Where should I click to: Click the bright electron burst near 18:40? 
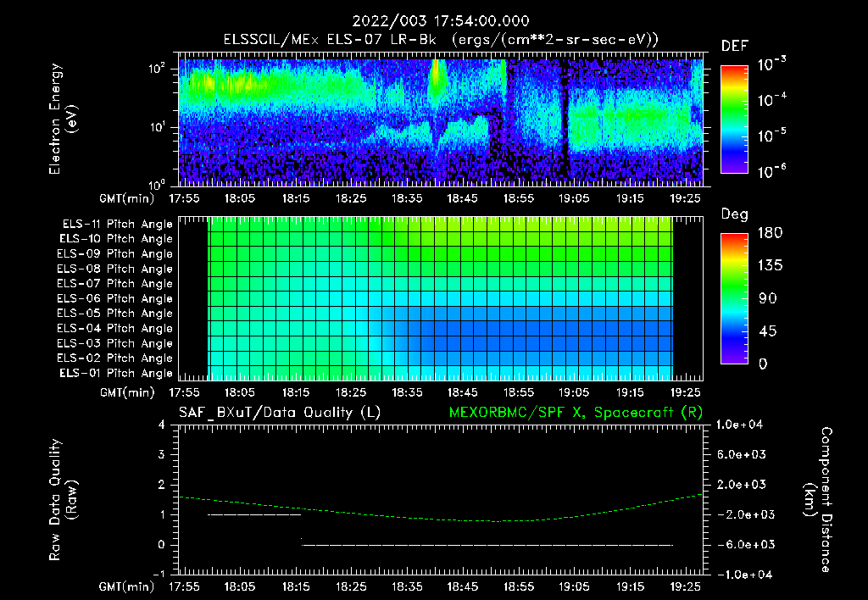pyautogui.click(x=437, y=77)
